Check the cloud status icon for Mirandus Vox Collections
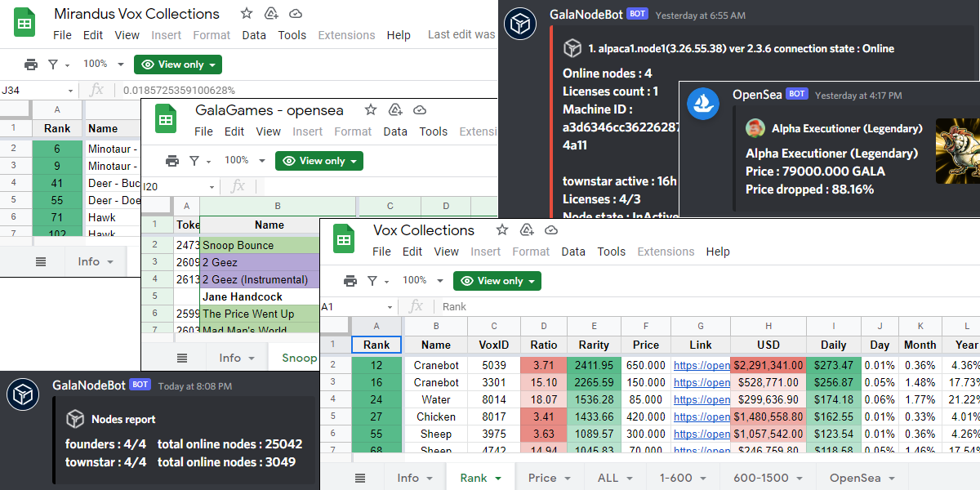 tap(296, 14)
